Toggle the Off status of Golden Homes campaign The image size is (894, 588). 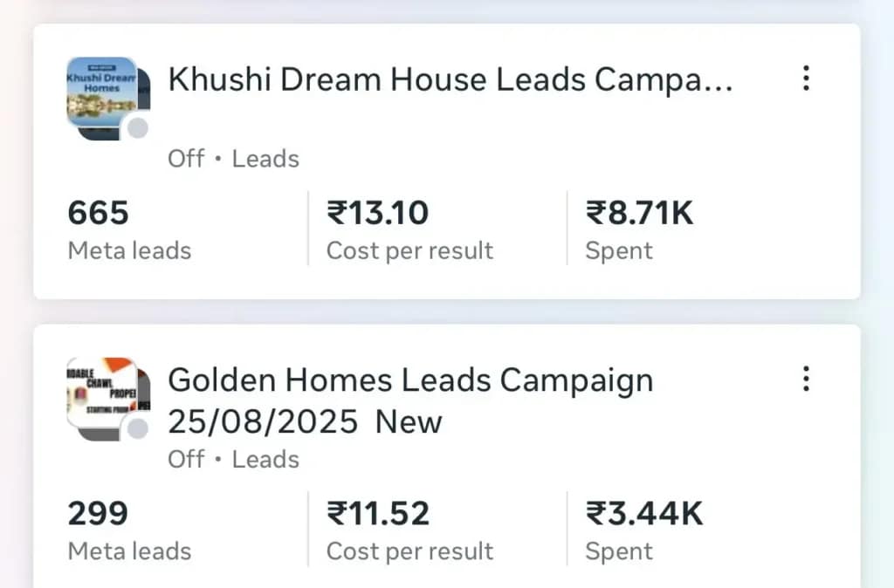click(184, 460)
